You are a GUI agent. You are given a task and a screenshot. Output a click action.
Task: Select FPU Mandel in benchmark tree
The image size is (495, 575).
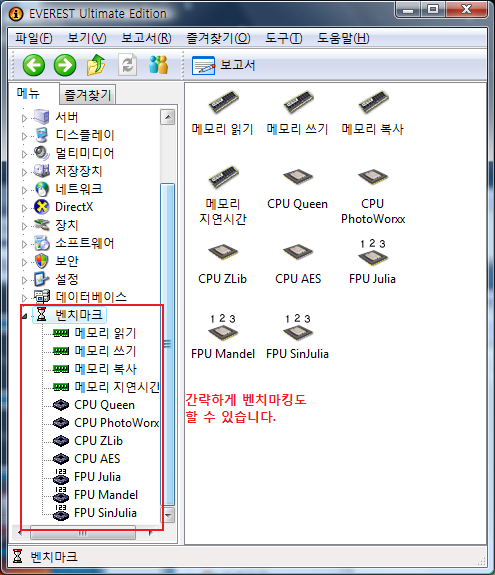(x=106, y=494)
